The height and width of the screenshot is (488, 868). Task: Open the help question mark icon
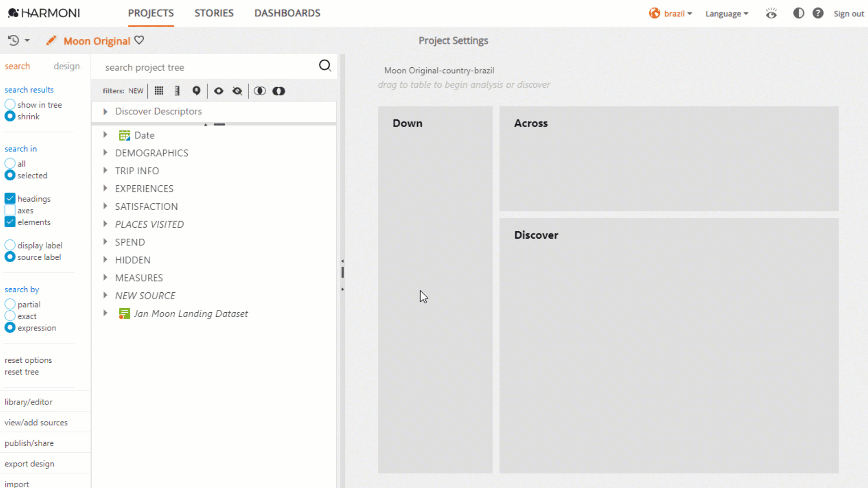coord(818,13)
